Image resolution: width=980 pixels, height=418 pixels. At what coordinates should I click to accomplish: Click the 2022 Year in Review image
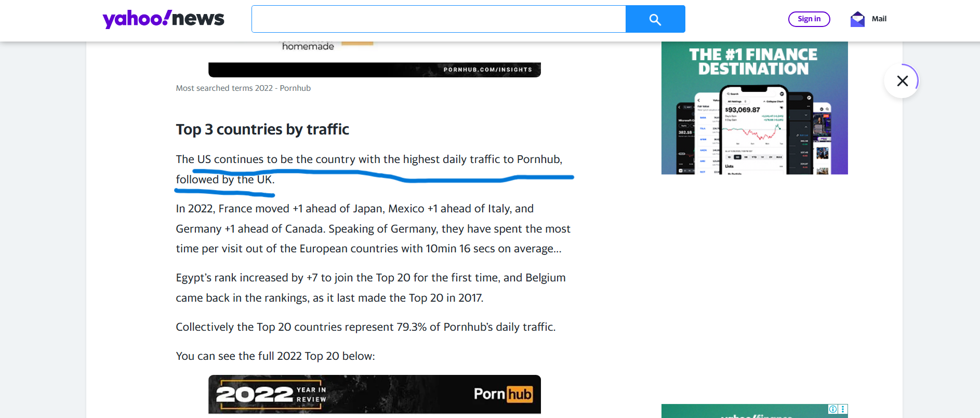point(375,395)
